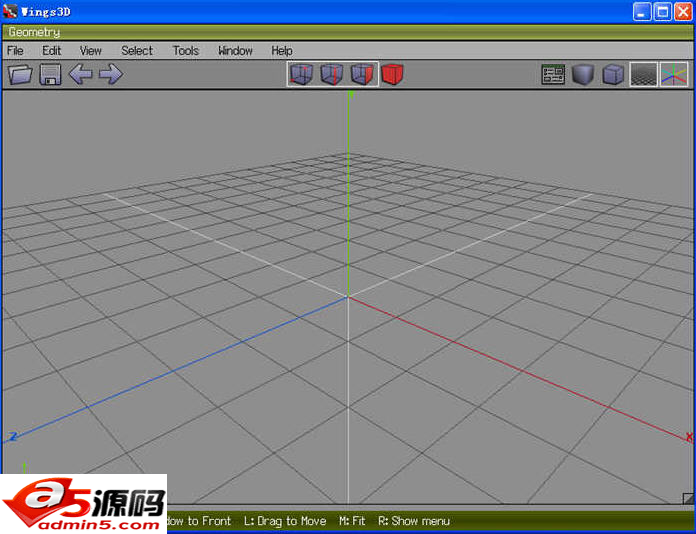The height and width of the screenshot is (534, 696).
Task: Save the model using the floppy icon
Action: tap(50, 74)
